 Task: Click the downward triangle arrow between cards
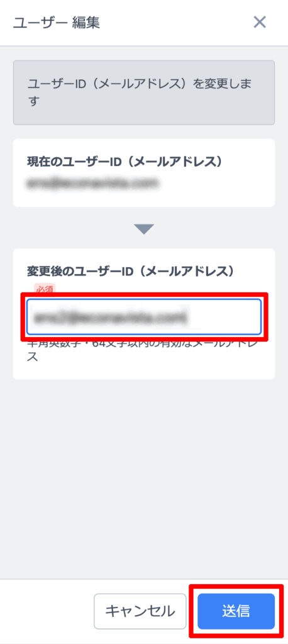[144, 229]
